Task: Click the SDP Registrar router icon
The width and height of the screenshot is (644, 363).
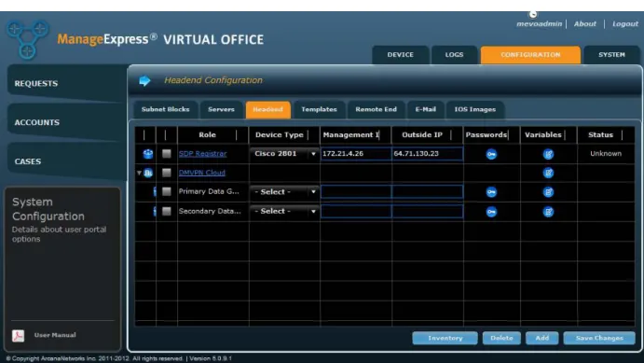Action: pos(148,154)
